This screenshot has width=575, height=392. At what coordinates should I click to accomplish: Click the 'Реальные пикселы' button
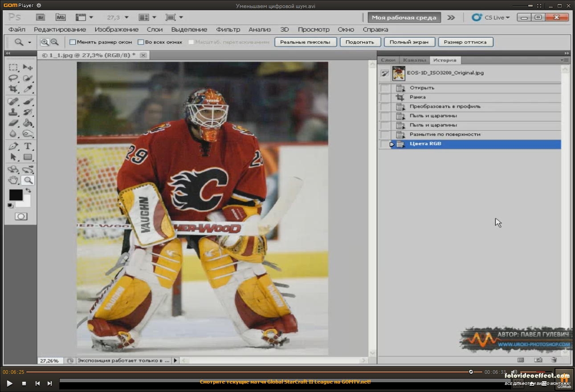tap(305, 42)
